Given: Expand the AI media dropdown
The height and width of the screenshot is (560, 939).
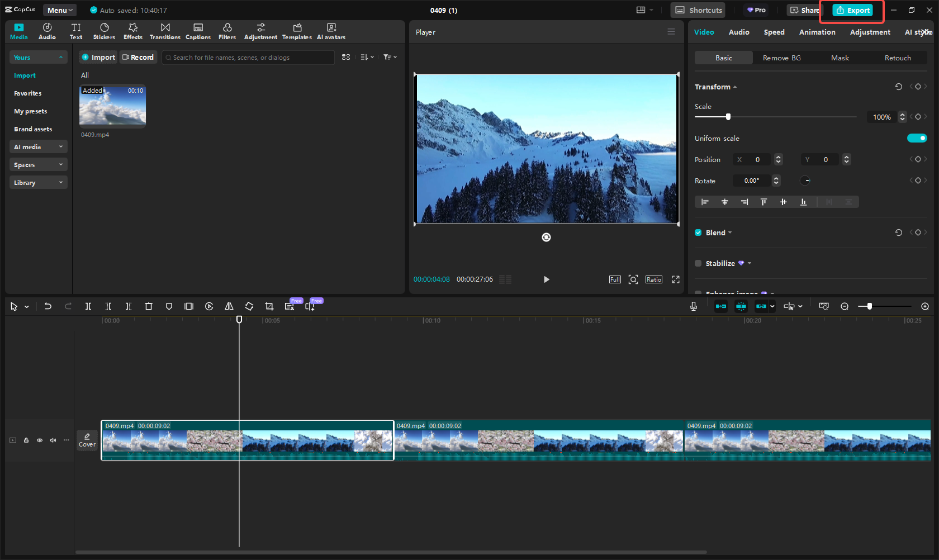Looking at the screenshot, I should pos(38,147).
